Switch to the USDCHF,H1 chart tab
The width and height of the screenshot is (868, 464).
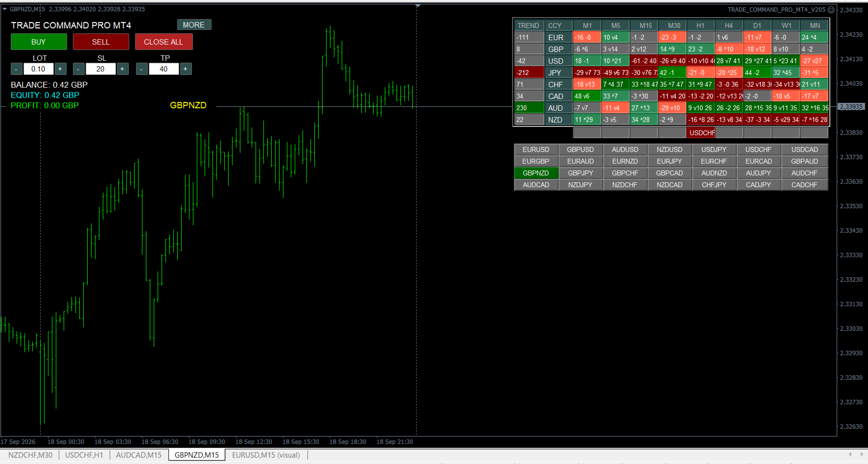[x=84, y=455]
